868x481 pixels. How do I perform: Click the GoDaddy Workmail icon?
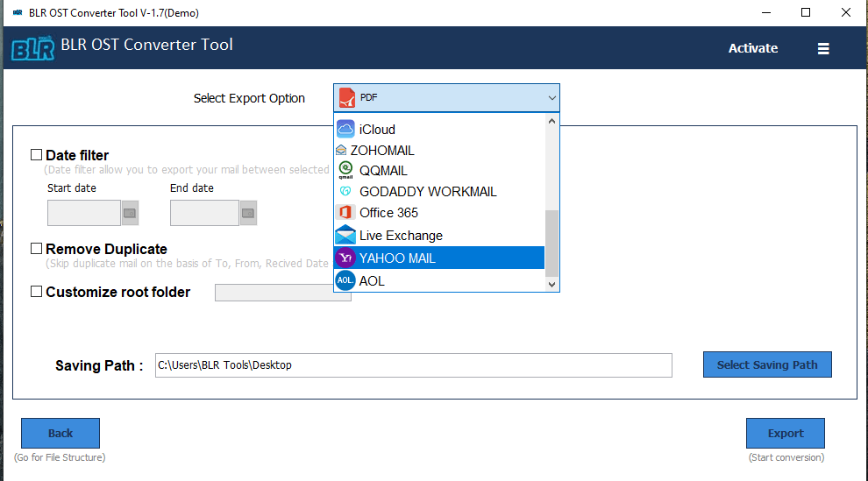coord(345,191)
